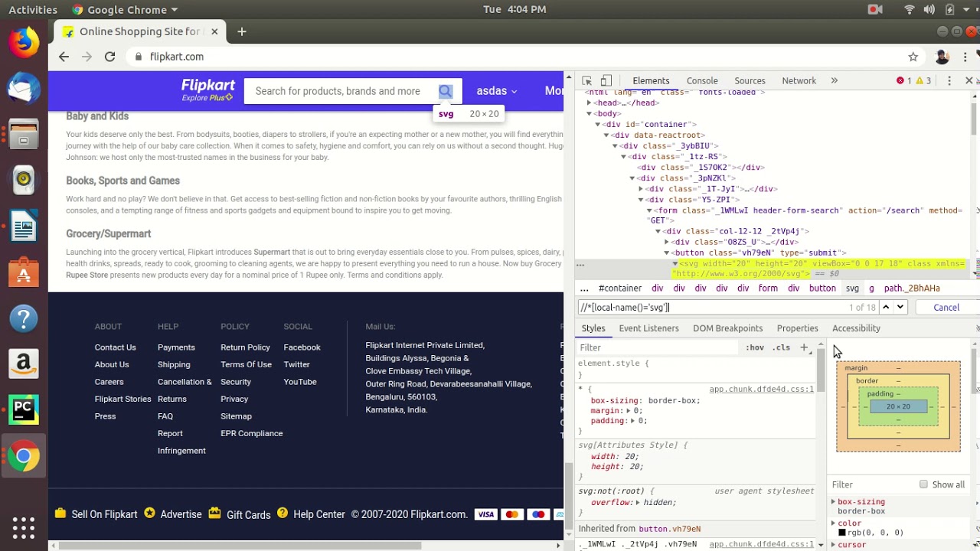980x551 pixels.
Task: Click the Flipkart search magnifier icon
Action: click(446, 91)
